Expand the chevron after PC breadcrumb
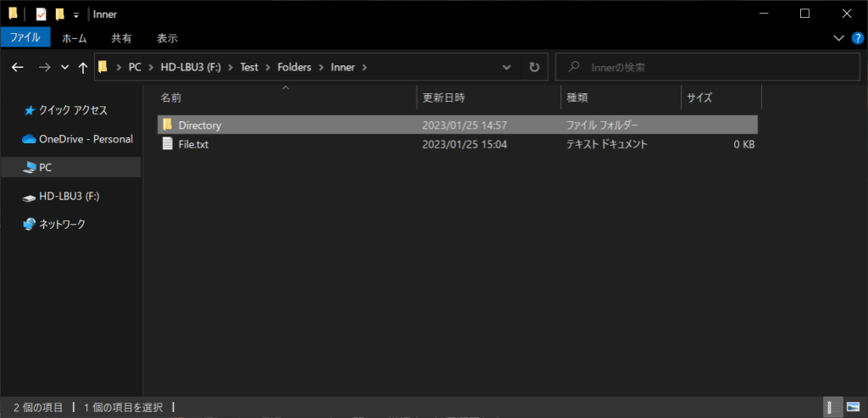Image resolution: width=868 pixels, height=418 pixels. [x=152, y=68]
